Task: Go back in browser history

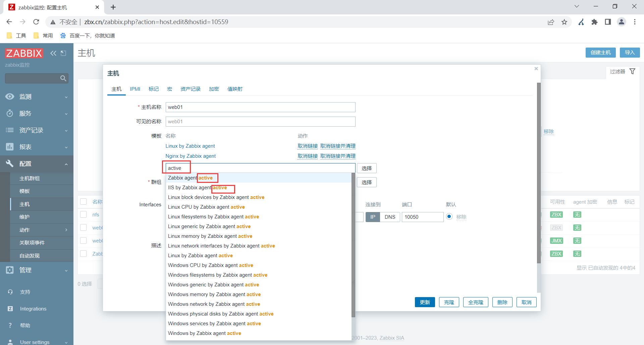Action: [9, 22]
